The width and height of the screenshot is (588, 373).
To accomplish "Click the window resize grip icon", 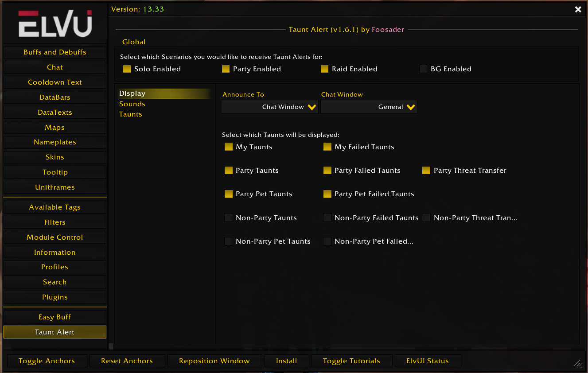I will tap(578, 363).
